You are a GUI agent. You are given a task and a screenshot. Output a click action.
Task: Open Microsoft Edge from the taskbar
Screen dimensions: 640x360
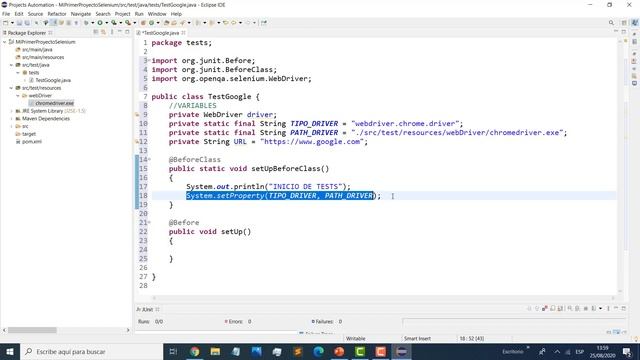tap(318, 351)
